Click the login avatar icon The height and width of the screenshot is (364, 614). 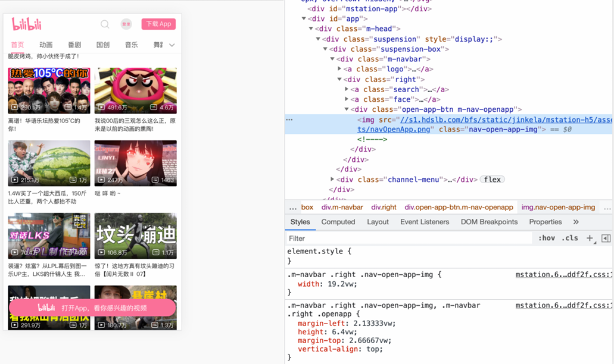click(x=126, y=24)
